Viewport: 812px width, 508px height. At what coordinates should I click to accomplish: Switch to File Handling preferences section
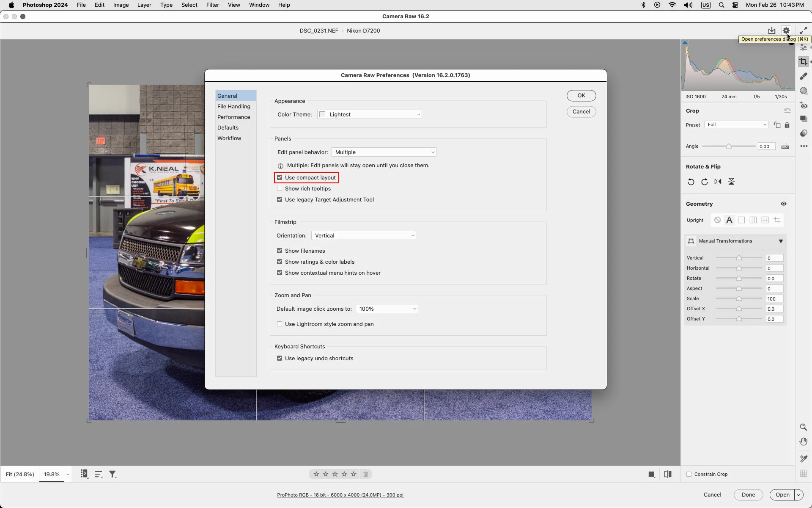[233, 107]
